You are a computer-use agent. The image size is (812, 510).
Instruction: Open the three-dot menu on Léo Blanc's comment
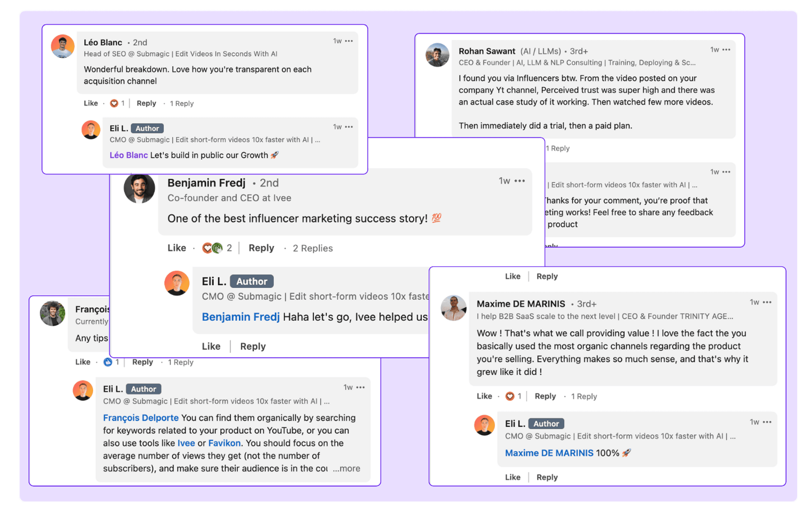[x=348, y=41]
